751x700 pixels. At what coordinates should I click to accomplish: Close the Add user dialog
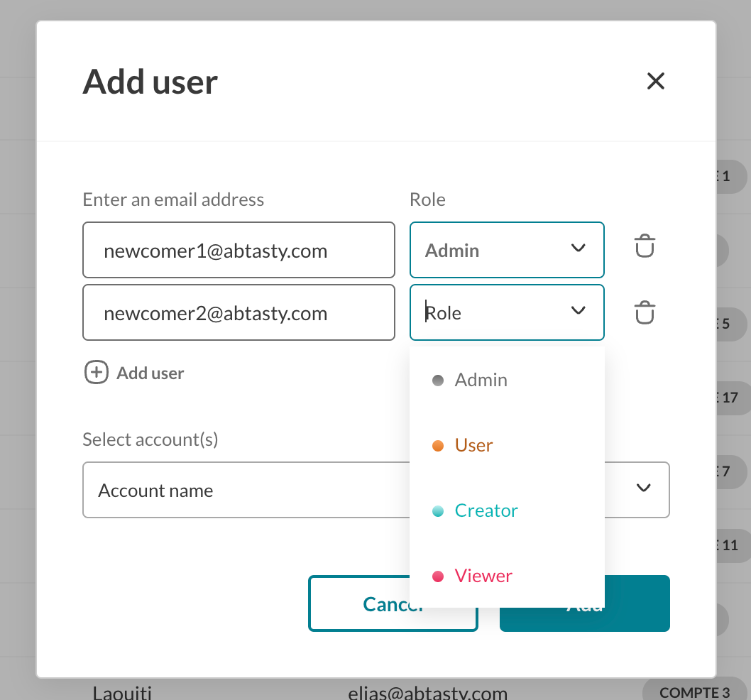656,81
